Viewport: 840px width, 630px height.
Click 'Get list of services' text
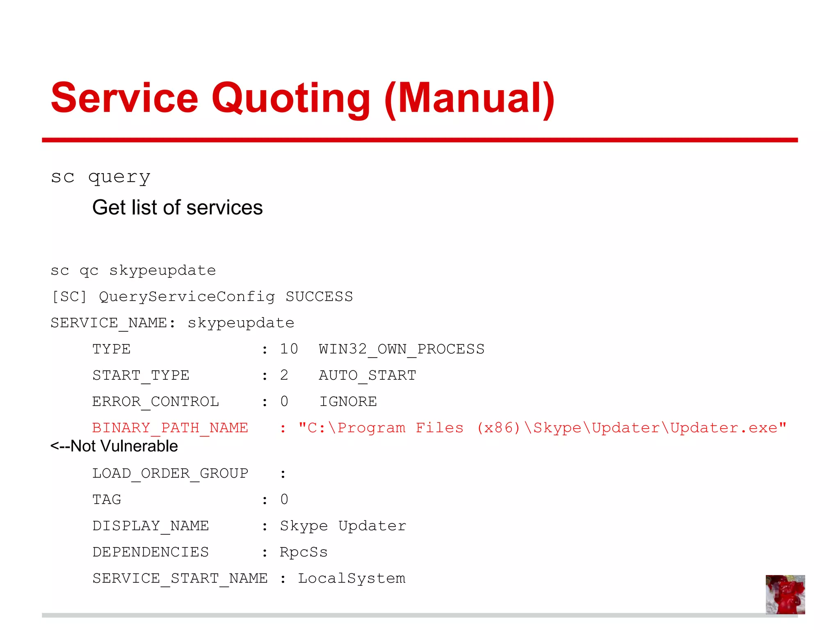[177, 207]
